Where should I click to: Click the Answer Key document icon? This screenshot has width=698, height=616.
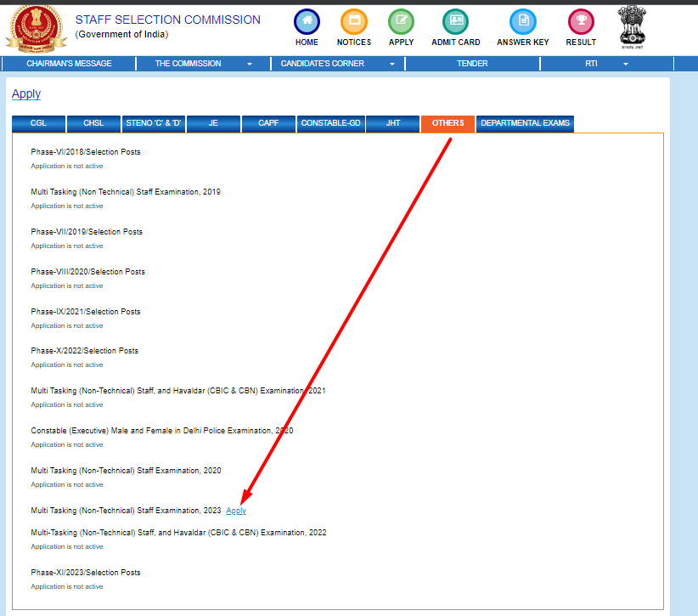[x=523, y=21]
